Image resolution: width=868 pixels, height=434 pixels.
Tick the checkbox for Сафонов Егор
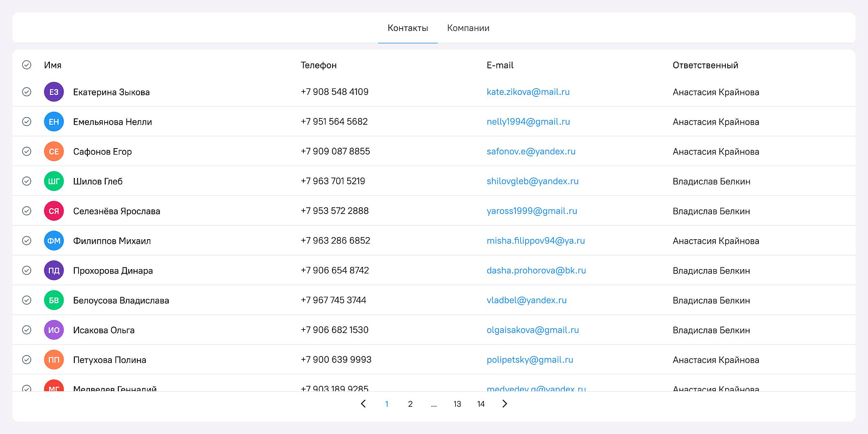coord(27,151)
